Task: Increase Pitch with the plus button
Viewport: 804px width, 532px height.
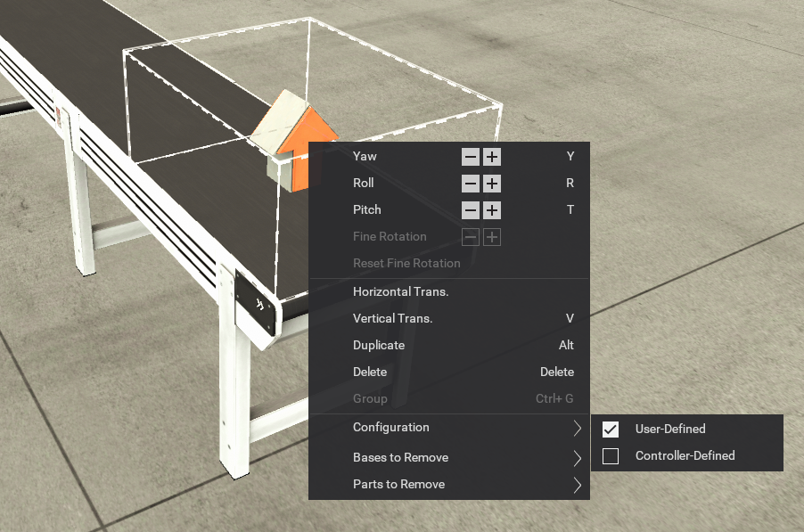Action: coord(492,210)
